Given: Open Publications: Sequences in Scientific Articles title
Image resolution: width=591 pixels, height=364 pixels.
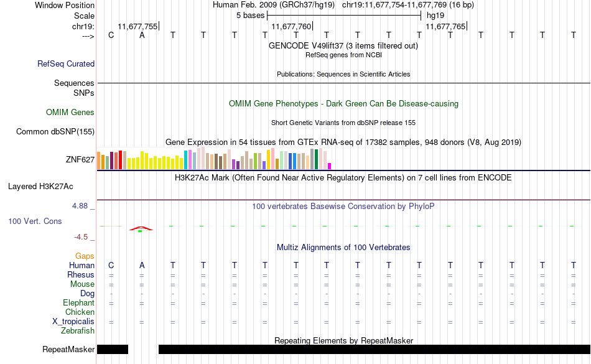Looking at the screenshot, I should point(343,74).
